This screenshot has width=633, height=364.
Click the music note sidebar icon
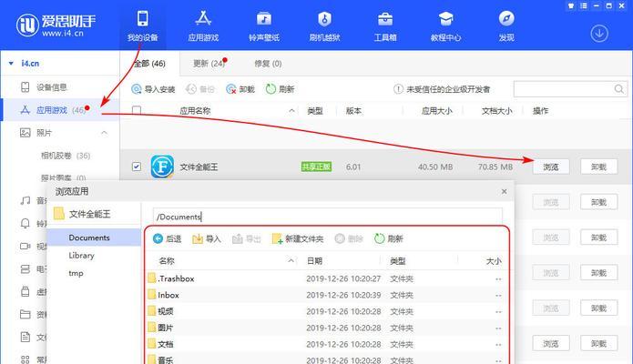click(x=25, y=200)
